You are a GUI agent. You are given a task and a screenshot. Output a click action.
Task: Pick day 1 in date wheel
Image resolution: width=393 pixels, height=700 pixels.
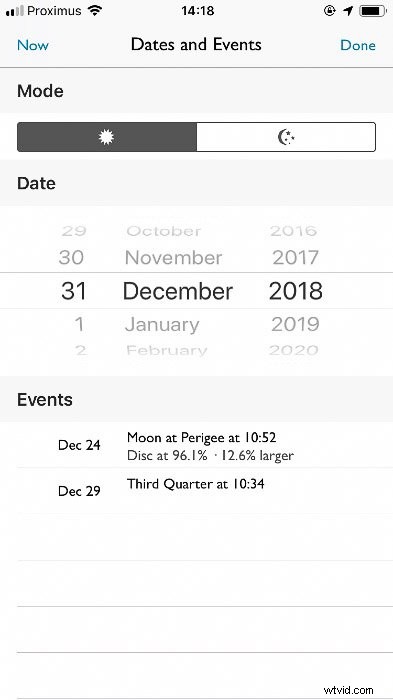[x=79, y=324]
